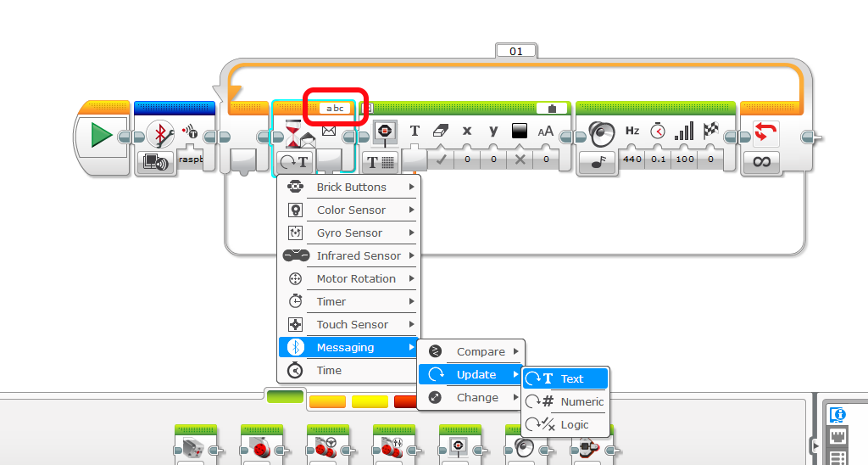Screen dimensions: 868x465
Task: Expand Gyro Sensor submenu
Action: coord(348,232)
